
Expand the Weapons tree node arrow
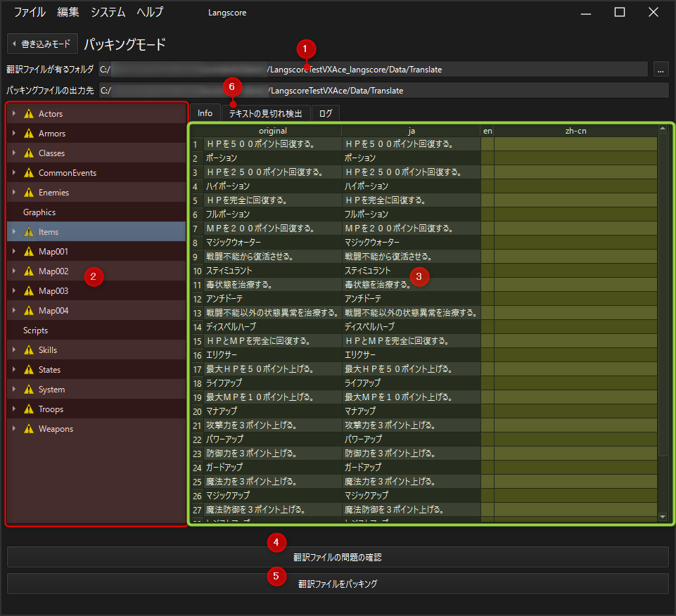14,428
